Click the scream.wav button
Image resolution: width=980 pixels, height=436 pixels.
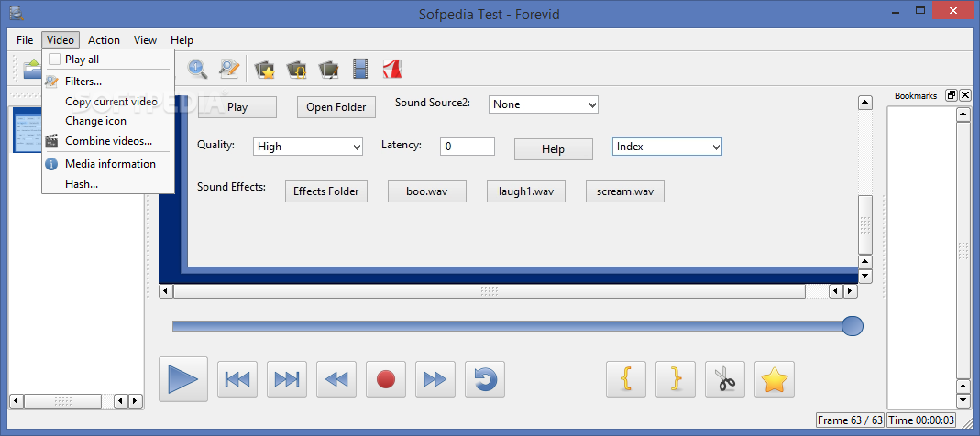click(625, 191)
